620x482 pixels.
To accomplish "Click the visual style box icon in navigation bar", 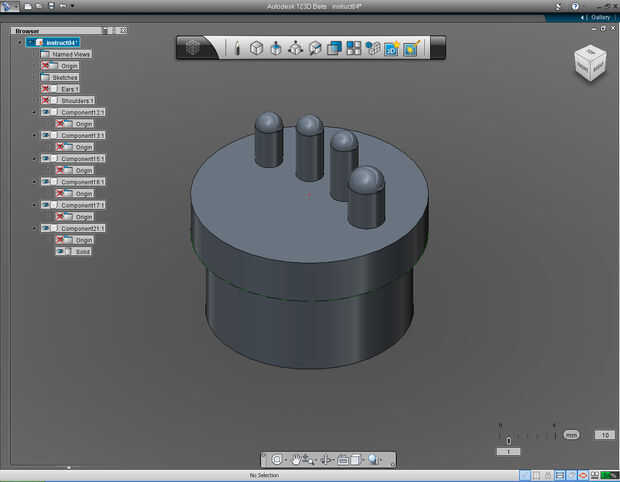I will [x=355, y=459].
